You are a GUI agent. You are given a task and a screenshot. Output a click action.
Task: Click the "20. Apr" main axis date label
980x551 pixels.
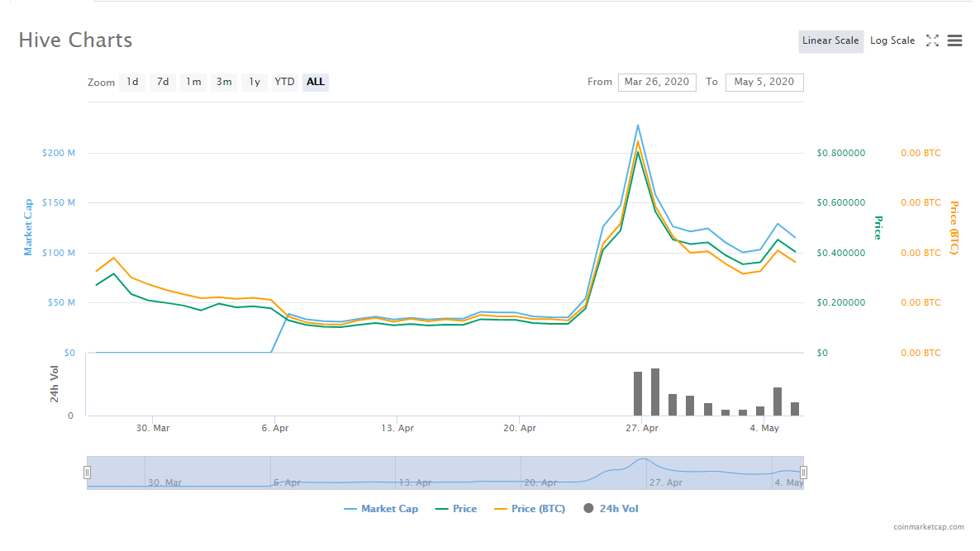tap(520, 428)
